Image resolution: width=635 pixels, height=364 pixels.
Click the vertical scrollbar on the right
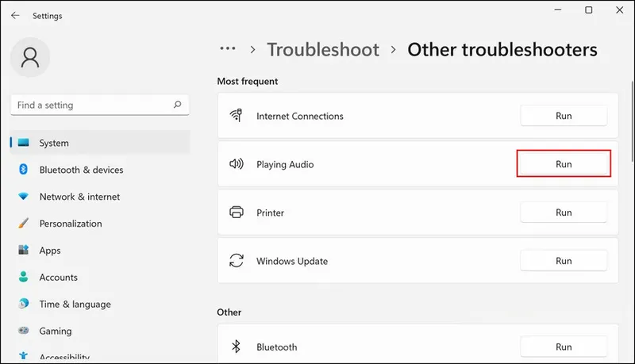point(633,121)
